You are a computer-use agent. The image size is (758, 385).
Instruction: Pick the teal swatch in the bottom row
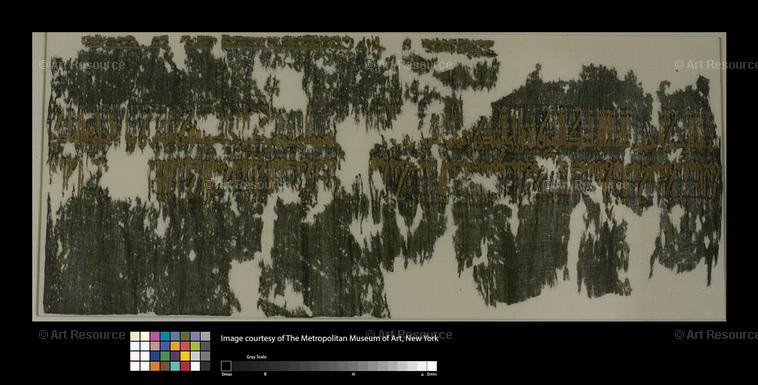coord(175,366)
